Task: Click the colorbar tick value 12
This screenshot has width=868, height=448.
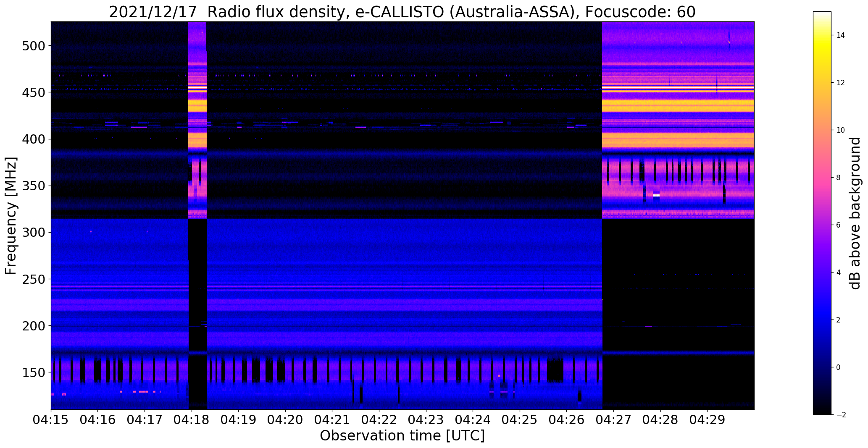Action: pyautogui.click(x=841, y=83)
